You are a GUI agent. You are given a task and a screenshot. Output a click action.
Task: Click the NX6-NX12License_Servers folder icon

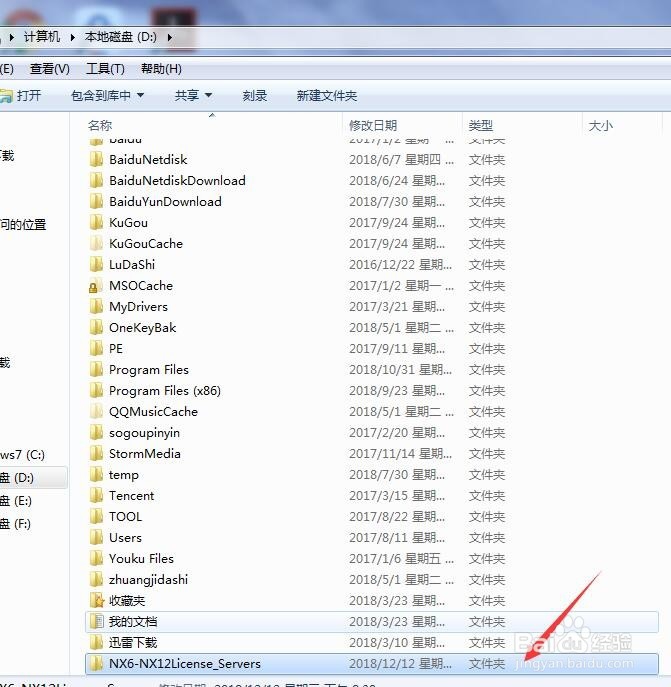[96, 664]
